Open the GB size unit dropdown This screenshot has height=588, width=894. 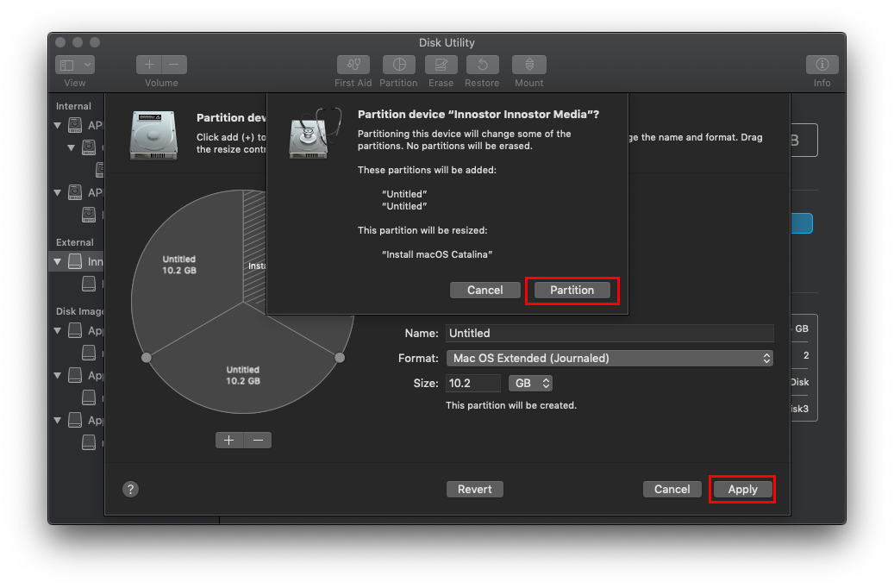pos(530,383)
